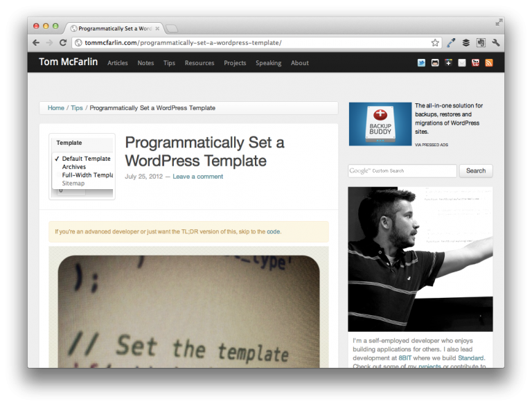
Task: Open the YouTube channel icon
Action: (x=475, y=63)
